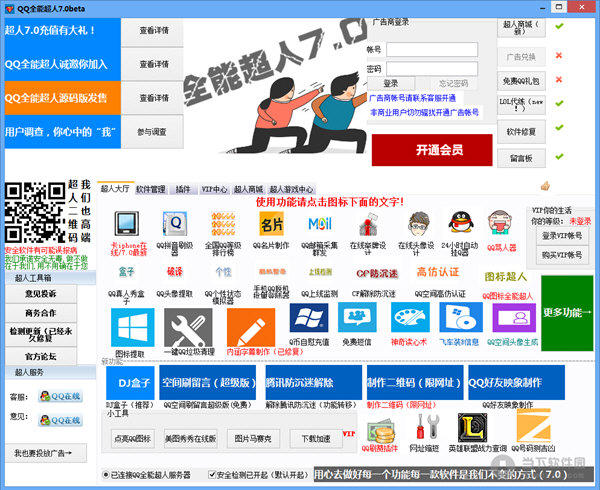Click the 图片马赛克 tool button
The height and width of the screenshot is (490, 600).
click(253, 438)
